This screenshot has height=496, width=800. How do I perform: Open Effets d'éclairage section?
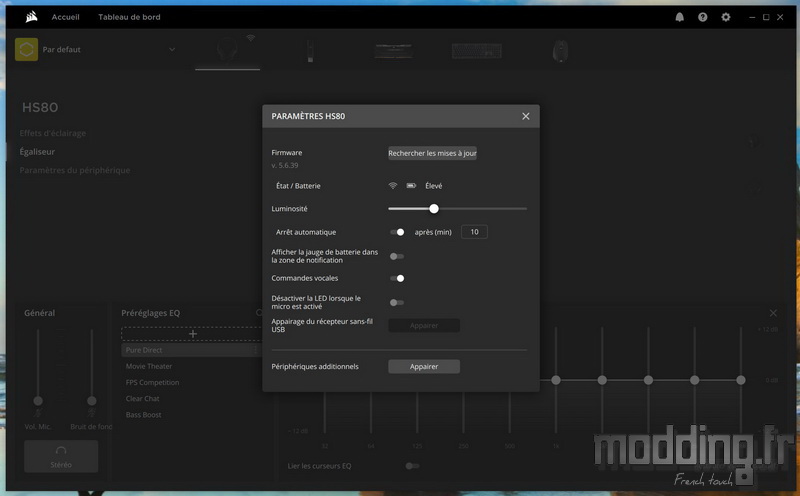pyautogui.click(x=53, y=133)
